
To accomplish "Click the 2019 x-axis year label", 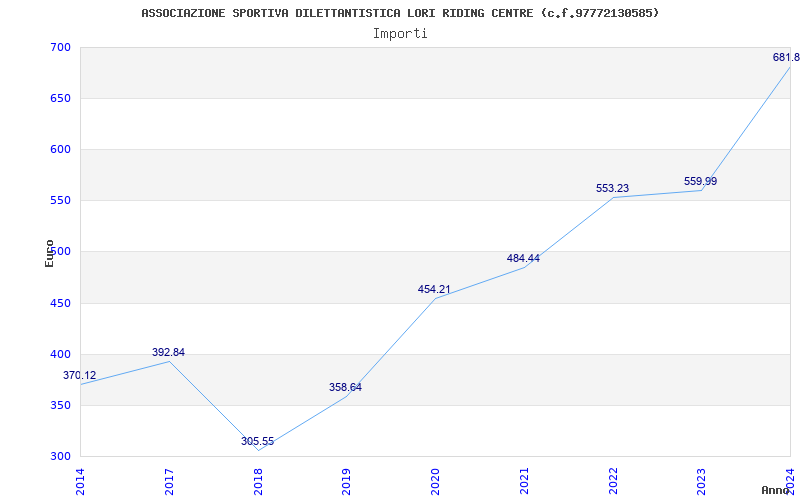I will pos(346,482).
